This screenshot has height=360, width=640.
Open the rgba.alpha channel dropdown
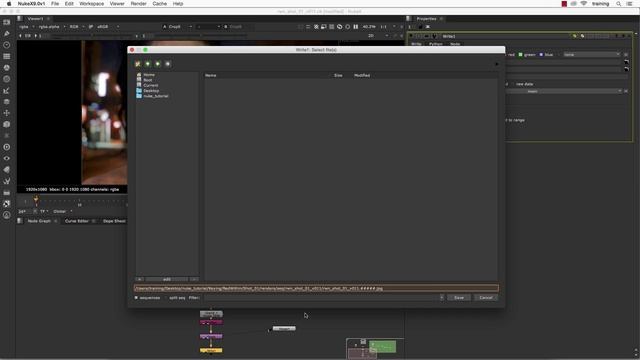(x=51, y=27)
